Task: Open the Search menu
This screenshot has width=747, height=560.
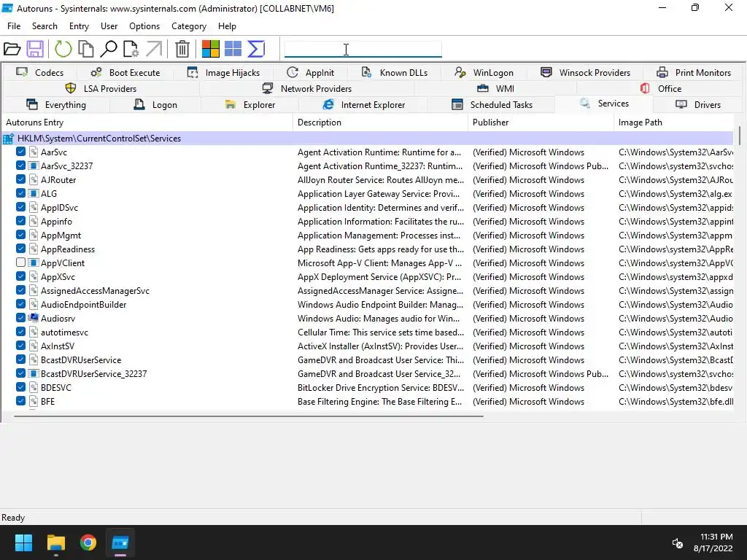Action: pos(44,26)
